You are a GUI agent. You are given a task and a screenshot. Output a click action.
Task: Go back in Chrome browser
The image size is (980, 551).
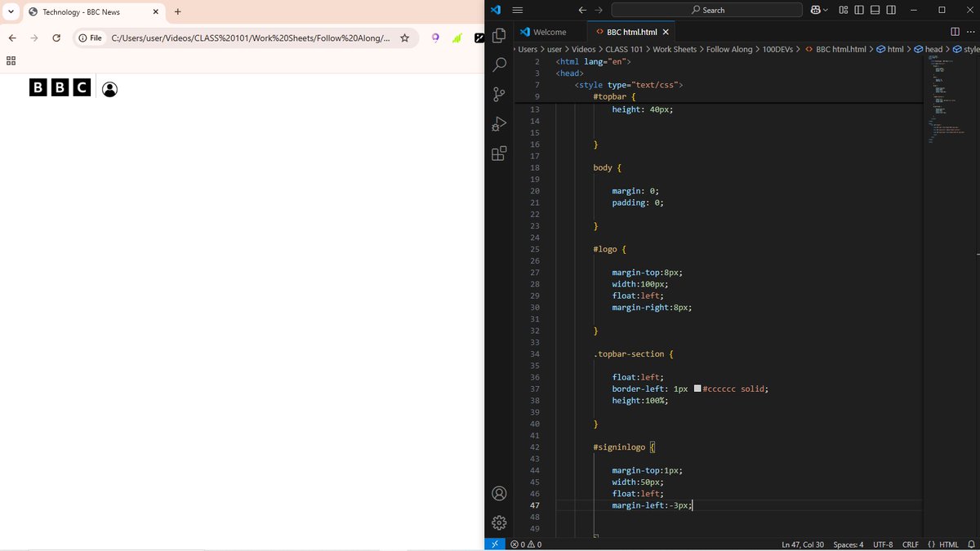tap(12, 38)
